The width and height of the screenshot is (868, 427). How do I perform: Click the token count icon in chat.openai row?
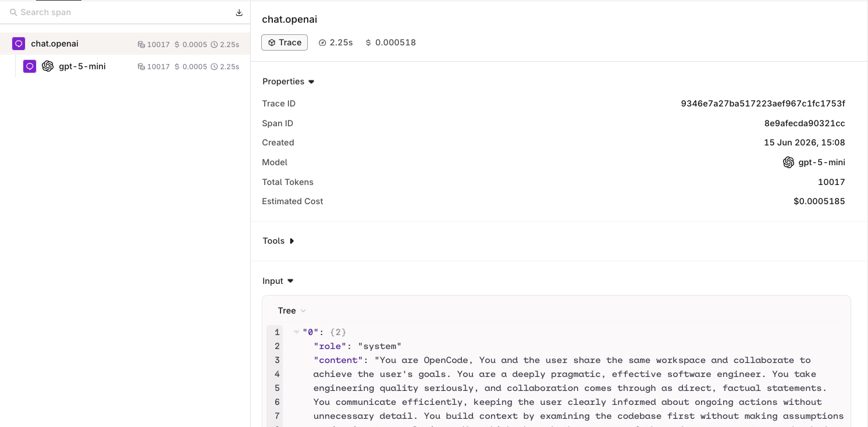click(141, 44)
